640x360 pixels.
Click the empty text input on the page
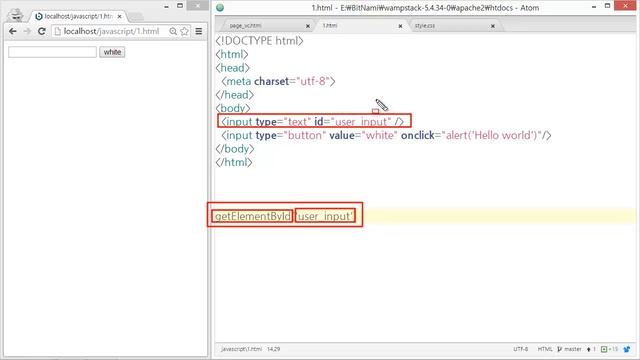(52, 52)
